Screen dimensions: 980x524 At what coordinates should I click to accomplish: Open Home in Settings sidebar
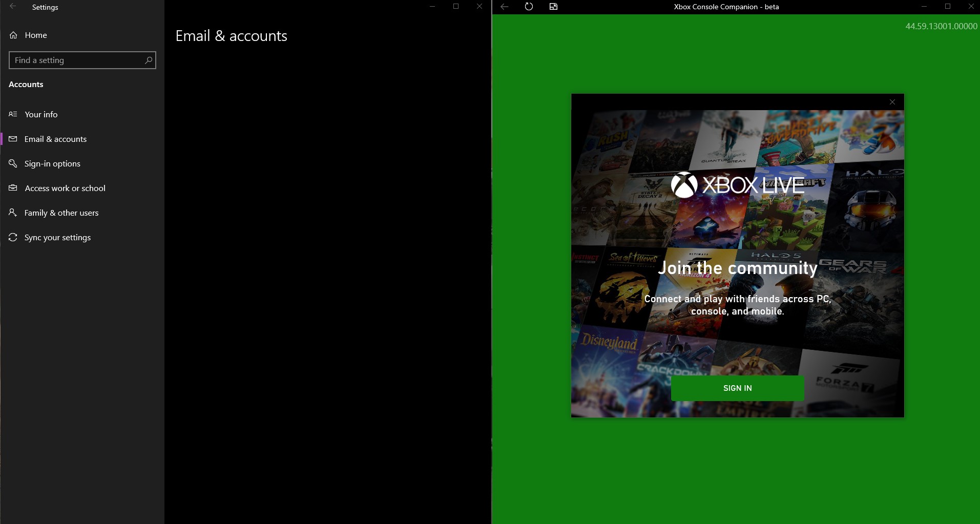(x=82, y=35)
